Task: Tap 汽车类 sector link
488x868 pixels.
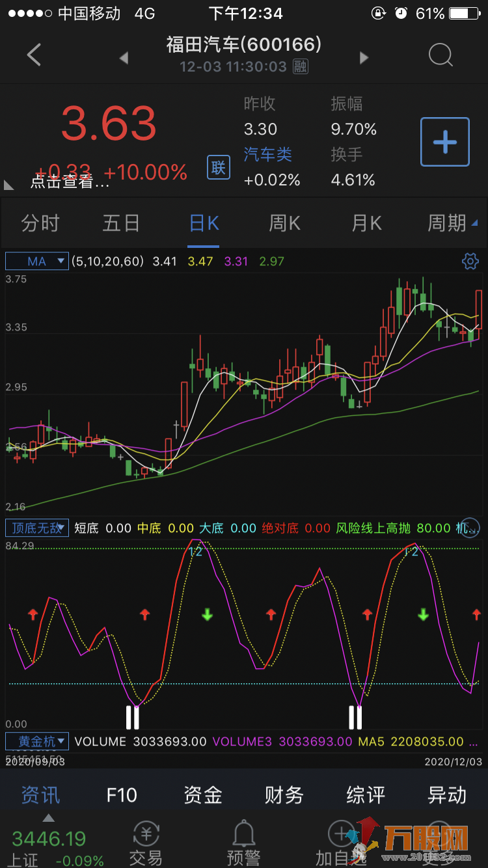Action: [x=268, y=154]
